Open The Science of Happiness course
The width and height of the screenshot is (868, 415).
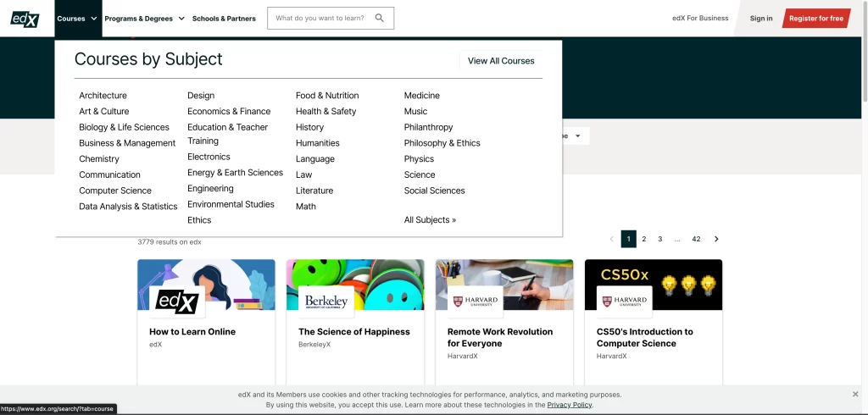pos(354,332)
